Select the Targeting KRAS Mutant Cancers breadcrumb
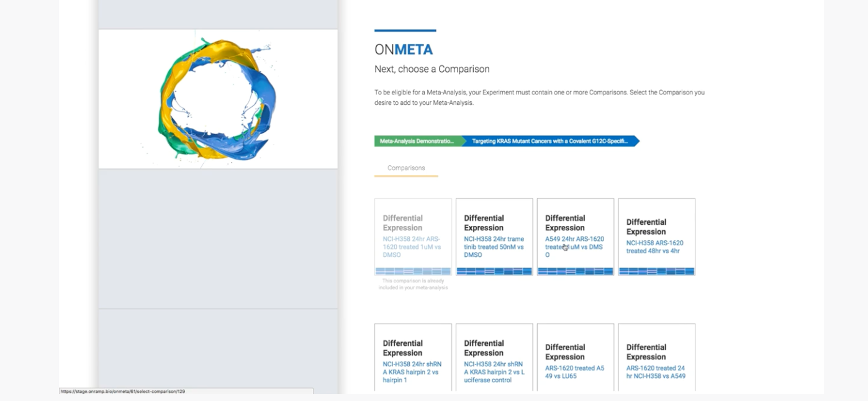This screenshot has width=868, height=401. [x=549, y=142]
